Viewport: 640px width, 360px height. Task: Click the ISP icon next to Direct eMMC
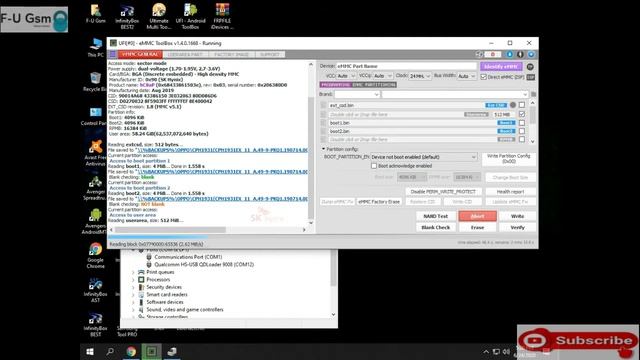tap(530, 77)
